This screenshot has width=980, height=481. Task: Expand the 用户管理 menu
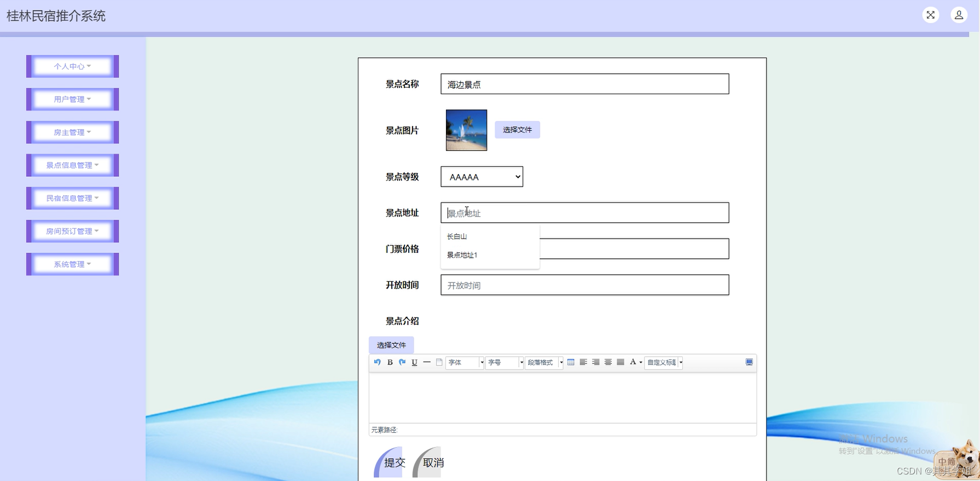pos(72,99)
